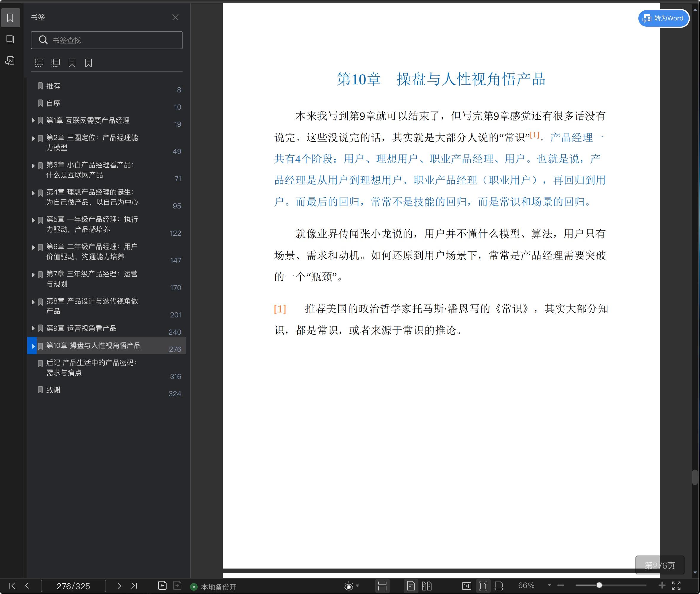Open the 自序 bookmark
This screenshot has height=594, width=700.
tap(53, 103)
